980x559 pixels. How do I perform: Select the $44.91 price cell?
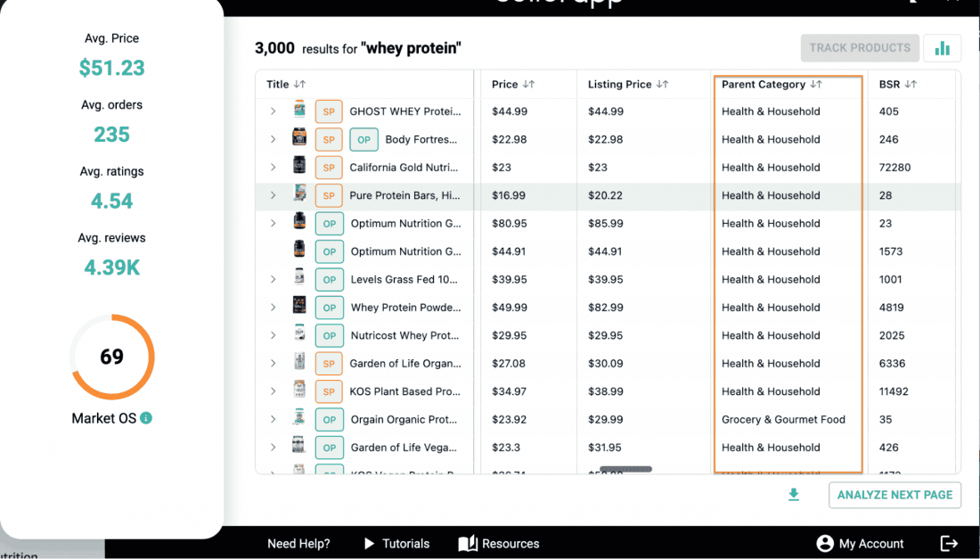pyautogui.click(x=509, y=251)
